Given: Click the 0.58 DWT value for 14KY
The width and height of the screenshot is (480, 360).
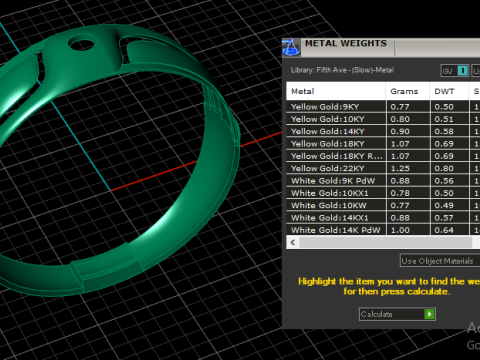Looking at the screenshot, I should click(x=444, y=131).
